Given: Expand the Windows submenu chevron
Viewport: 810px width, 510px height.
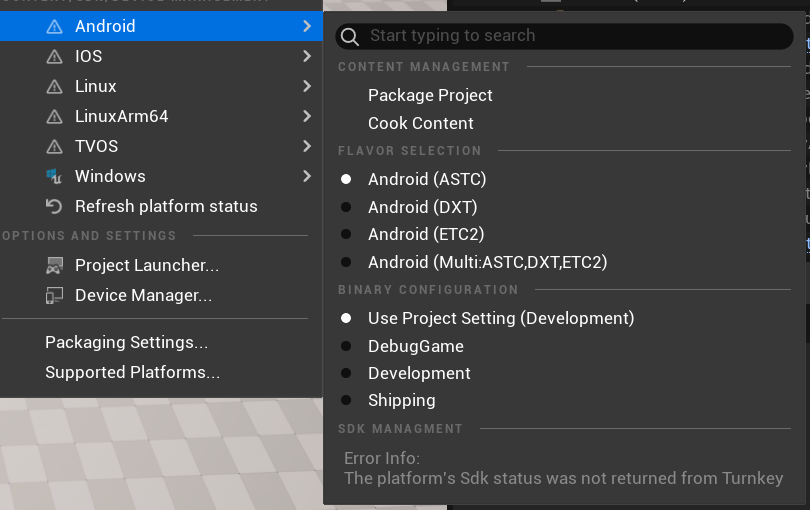Looking at the screenshot, I should tap(307, 176).
